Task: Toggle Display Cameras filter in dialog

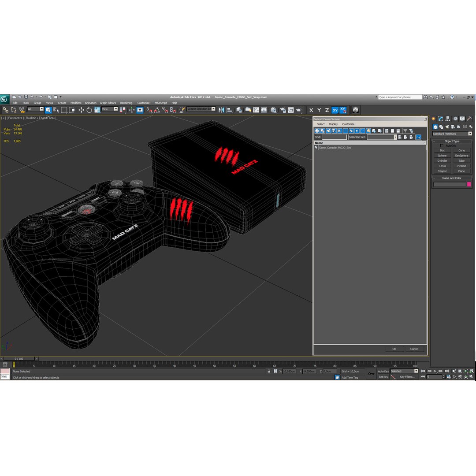Action: pyautogui.click(x=334, y=131)
